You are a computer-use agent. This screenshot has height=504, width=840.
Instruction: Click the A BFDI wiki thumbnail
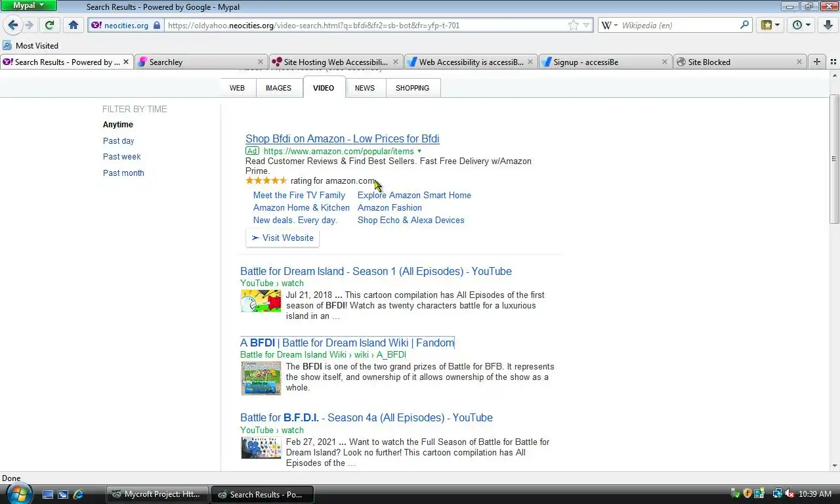(261, 378)
